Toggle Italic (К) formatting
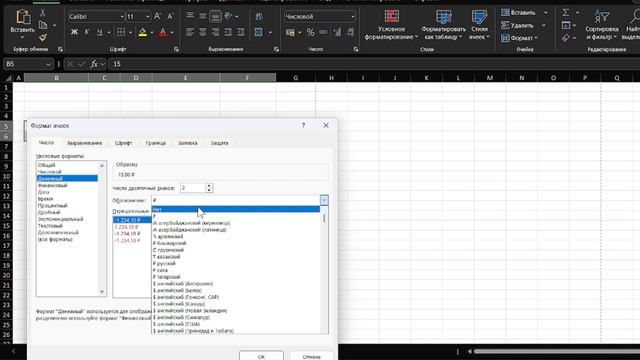 coord(87,32)
